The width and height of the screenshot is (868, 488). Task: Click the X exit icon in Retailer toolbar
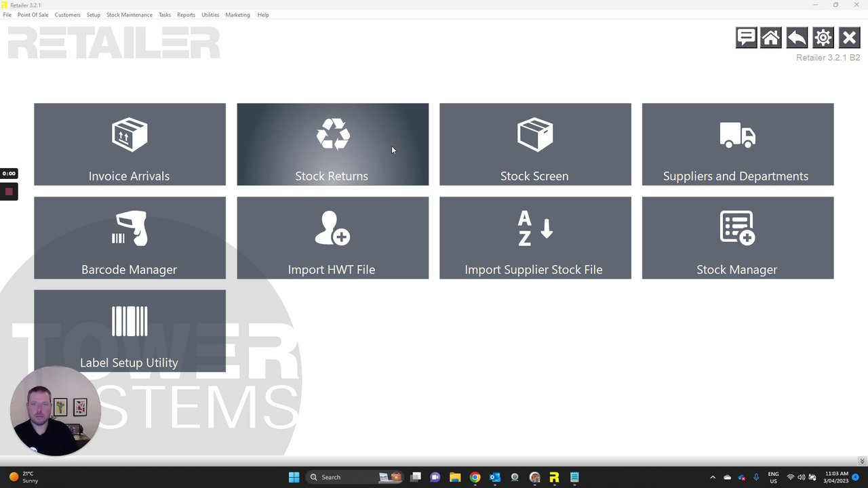pyautogui.click(x=849, y=37)
